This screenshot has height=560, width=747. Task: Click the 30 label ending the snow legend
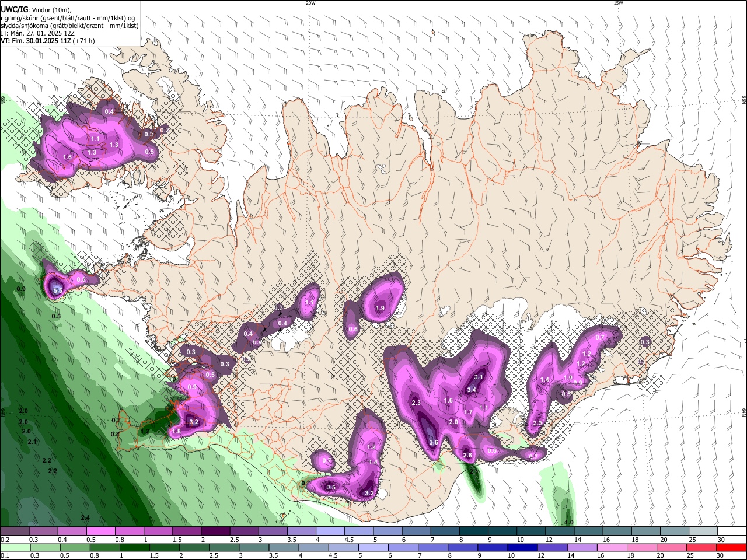tap(721, 540)
